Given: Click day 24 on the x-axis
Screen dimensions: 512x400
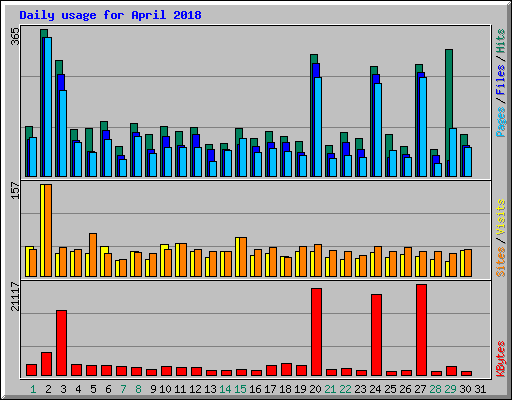Looking at the screenshot, I should (375, 389).
